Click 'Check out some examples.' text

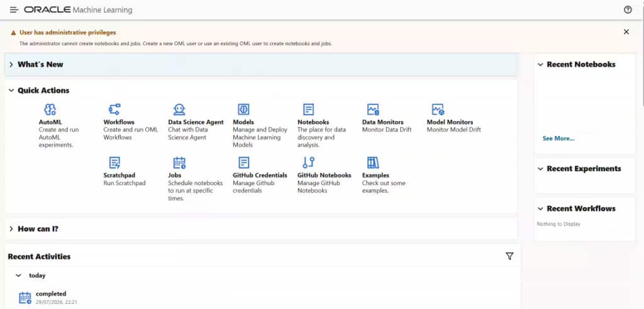(x=384, y=186)
